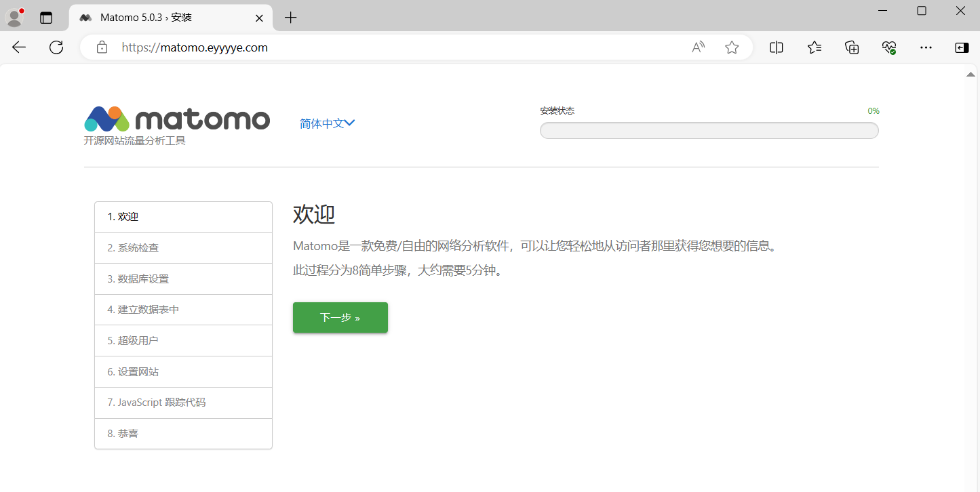Screen dimensions: 980x492
Task: Close the Matomo 5.0.3 tab
Action: click(259, 18)
